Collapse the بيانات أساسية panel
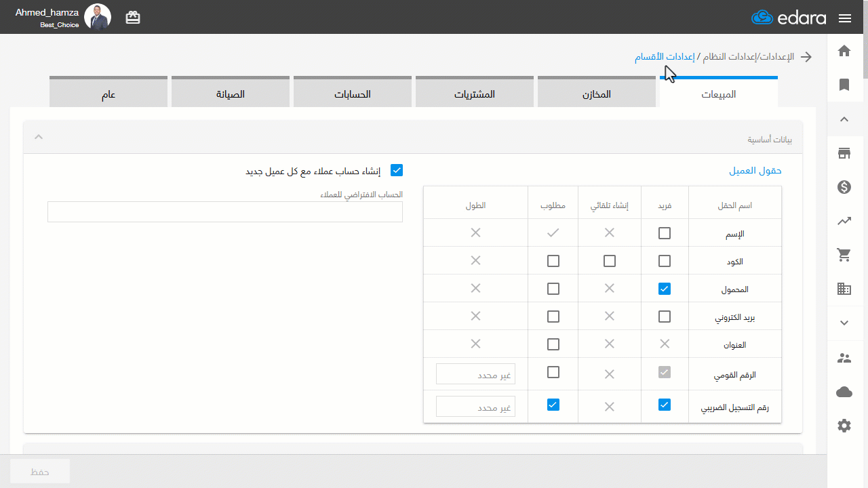The image size is (868, 488). click(x=39, y=137)
